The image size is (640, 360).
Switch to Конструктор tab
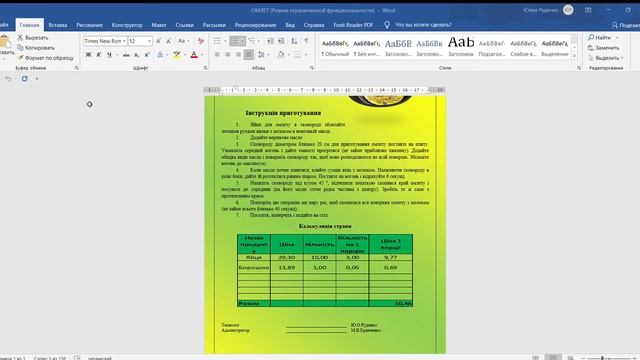pyautogui.click(x=127, y=25)
